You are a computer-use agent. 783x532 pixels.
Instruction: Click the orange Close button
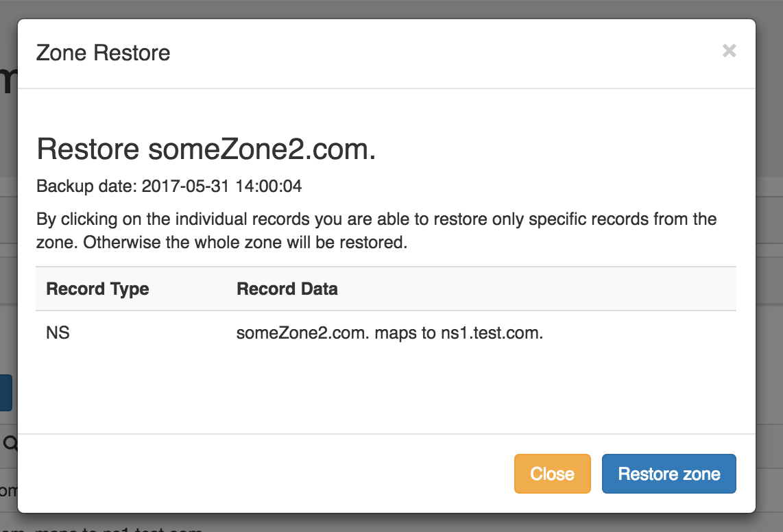pos(552,474)
